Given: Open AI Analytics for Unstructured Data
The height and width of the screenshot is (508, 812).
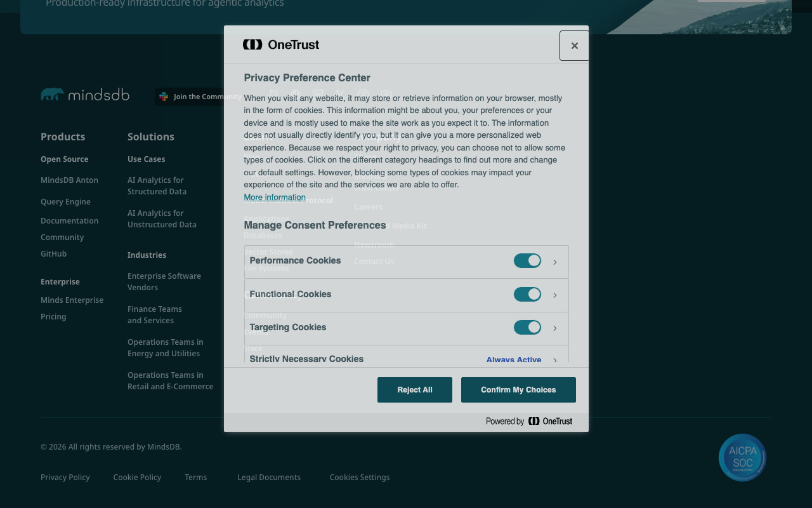Looking at the screenshot, I should pyautogui.click(x=162, y=219).
